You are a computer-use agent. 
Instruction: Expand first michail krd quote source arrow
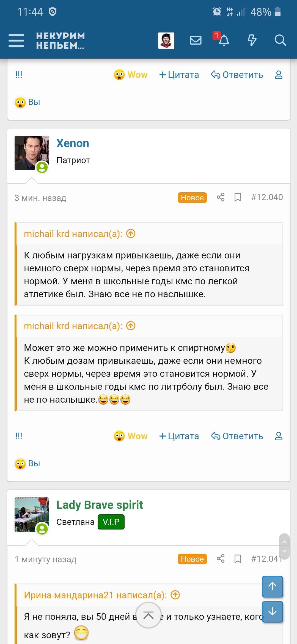point(131,234)
